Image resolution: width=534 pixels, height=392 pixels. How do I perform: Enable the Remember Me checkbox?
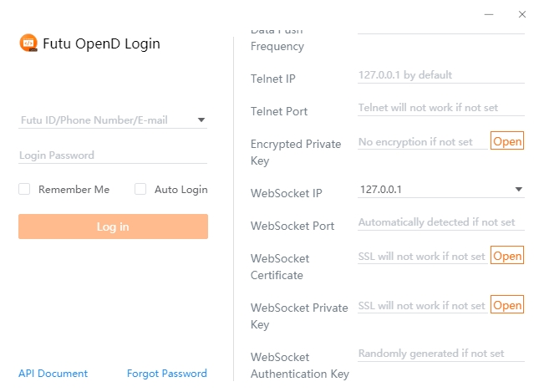coord(24,190)
